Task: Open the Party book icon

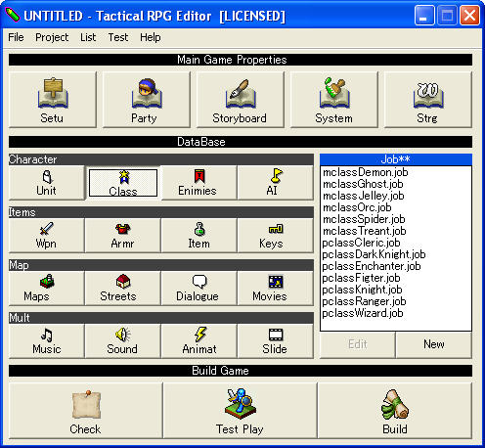Action: coord(147,93)
